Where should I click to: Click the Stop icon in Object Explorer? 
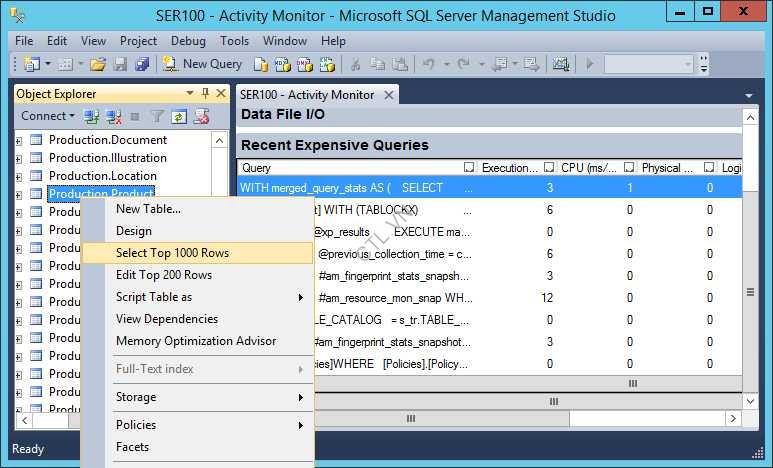tap(135, 117)
